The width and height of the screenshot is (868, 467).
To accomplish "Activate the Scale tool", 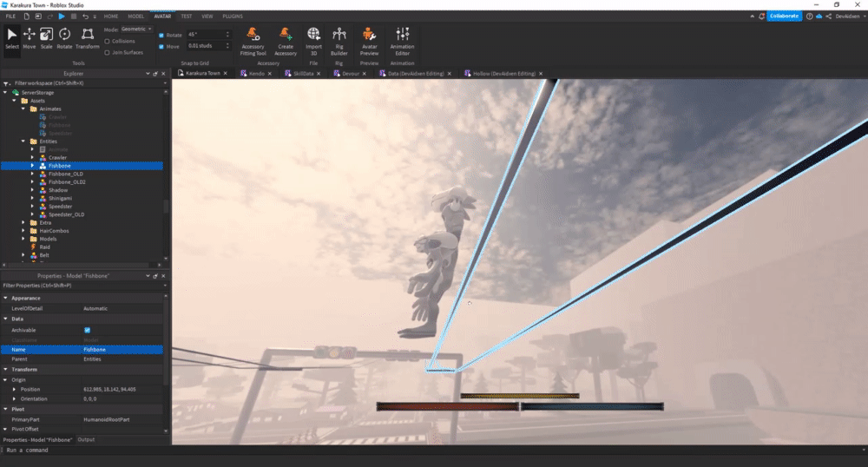I will (47, 39).
